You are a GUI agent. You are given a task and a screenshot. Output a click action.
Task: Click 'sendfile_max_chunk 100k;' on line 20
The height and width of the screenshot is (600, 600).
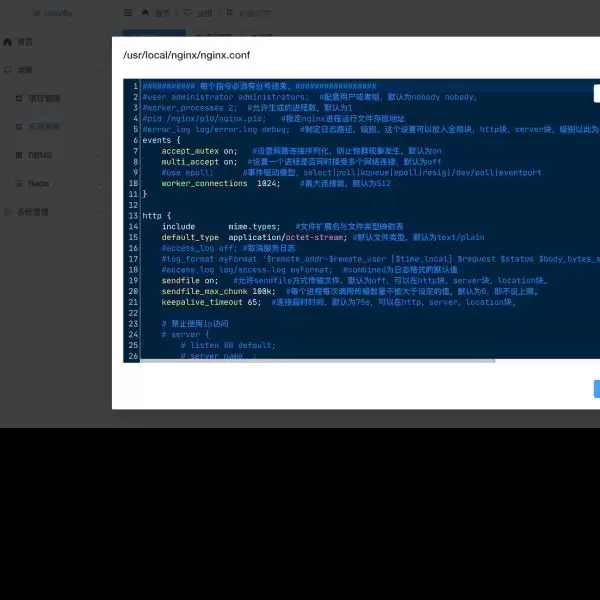point(218,291)
